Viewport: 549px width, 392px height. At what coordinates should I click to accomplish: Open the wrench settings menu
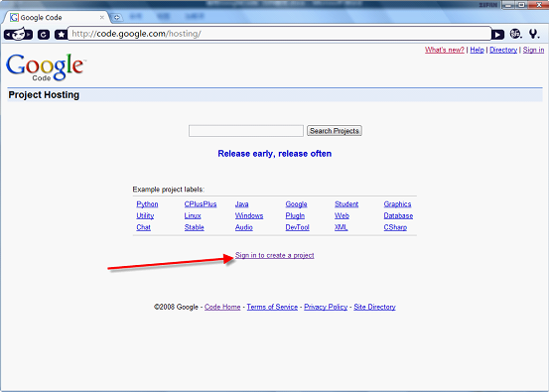coord(533,34)
